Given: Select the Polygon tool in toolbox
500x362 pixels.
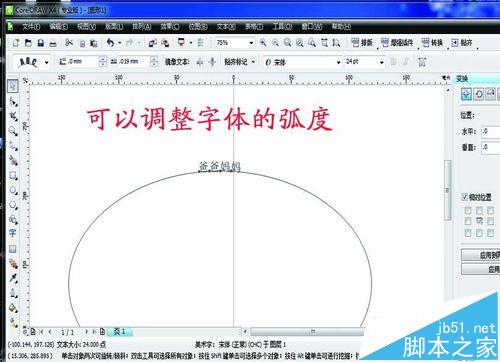Looking at the screenshot, I should click(x=13, y=205).
